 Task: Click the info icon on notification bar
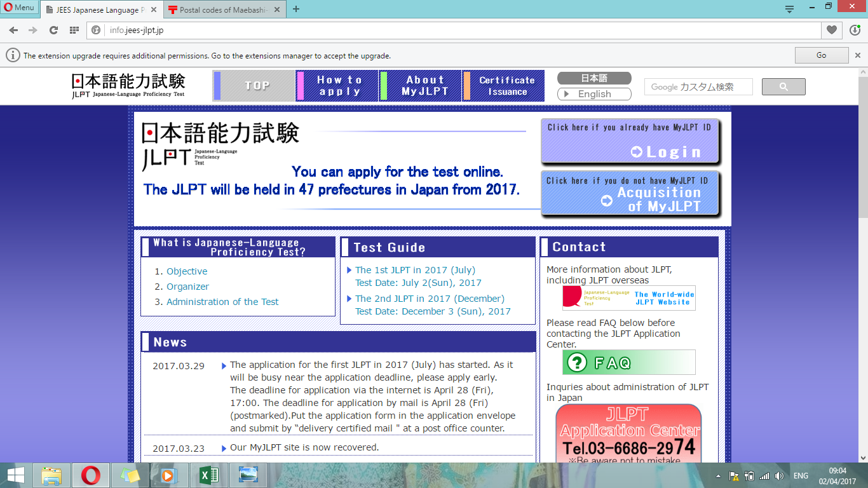coord(13,55)
